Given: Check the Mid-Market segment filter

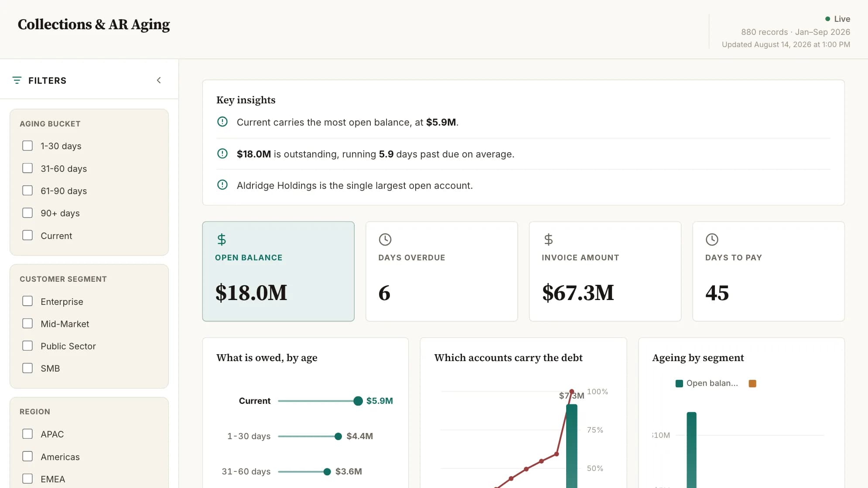Looking at the screenshot, I should (27, 324).
